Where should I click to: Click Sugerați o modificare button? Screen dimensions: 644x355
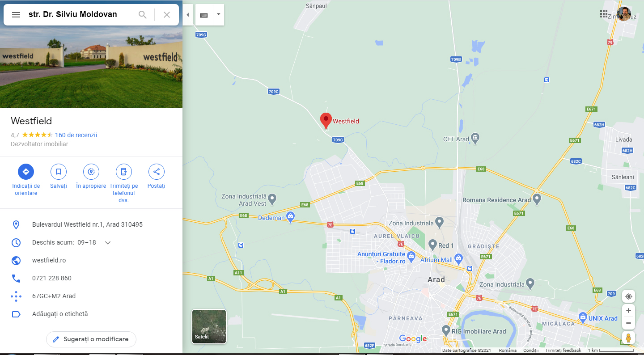click(x=91, y=339)
